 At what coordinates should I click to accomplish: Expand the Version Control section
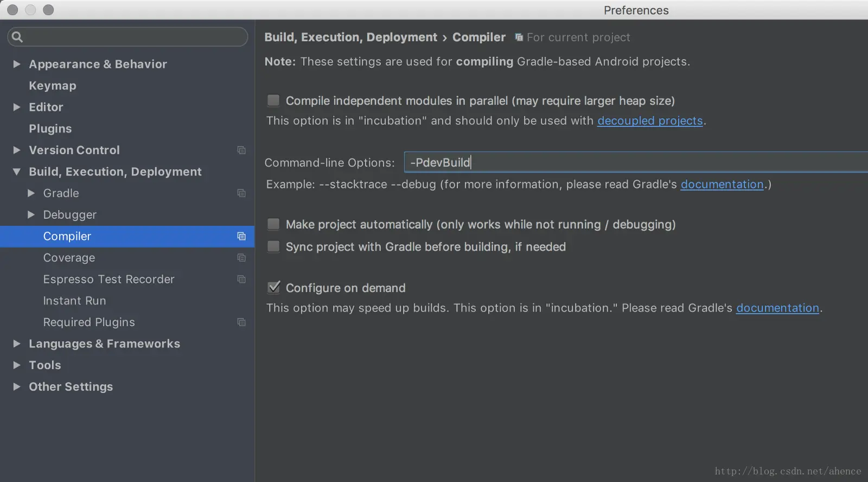click(17, 150)
